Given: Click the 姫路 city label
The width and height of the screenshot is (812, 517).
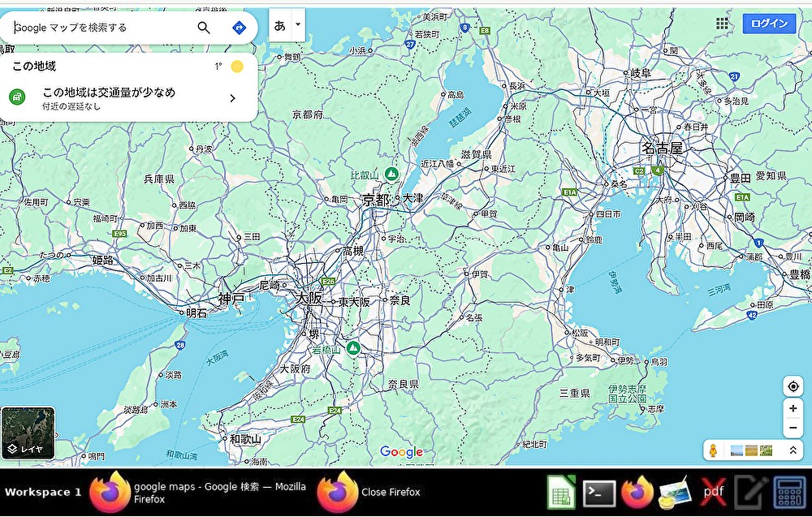Looking at the screenshot, I should click(x=102, y=260).
